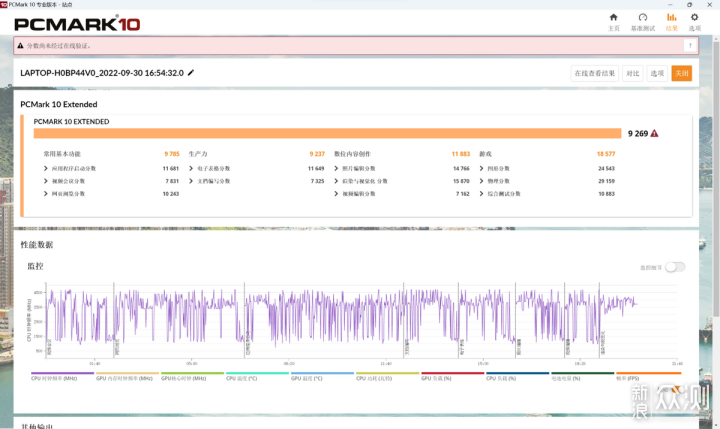Screen dimensions: 720x429
Task: Click the warning icon in the pink validation banner
Action: tap(20, 45)
